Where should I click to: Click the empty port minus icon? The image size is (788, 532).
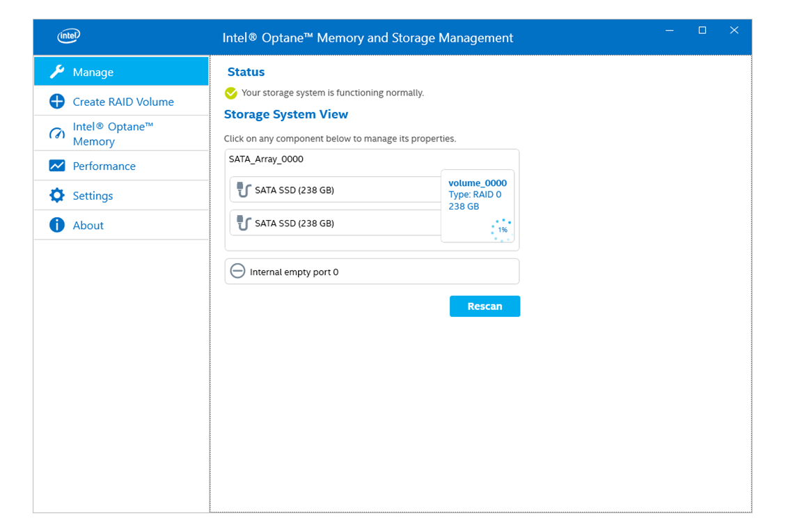237,272
